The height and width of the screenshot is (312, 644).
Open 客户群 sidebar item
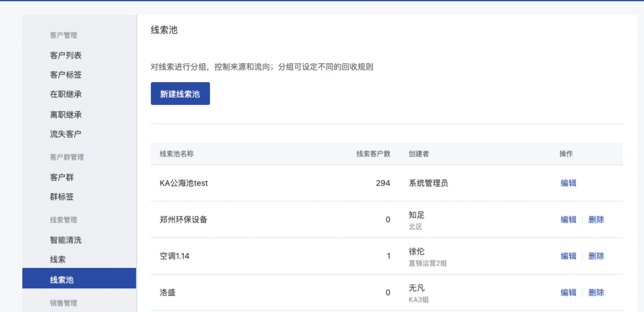click(x=62, y=177)
